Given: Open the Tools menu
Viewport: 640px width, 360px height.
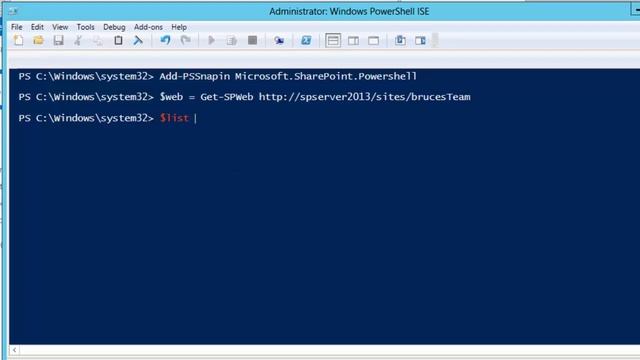Looking at the screenshot, I should pos(85,27).
